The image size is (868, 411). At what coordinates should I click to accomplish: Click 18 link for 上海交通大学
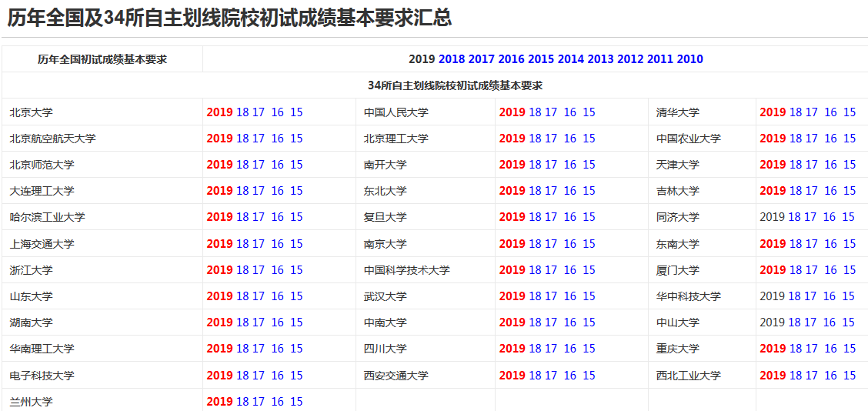[242, 244]
